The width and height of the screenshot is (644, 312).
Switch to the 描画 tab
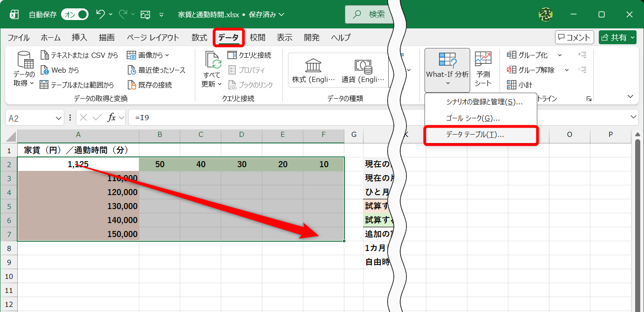[107, 38]
